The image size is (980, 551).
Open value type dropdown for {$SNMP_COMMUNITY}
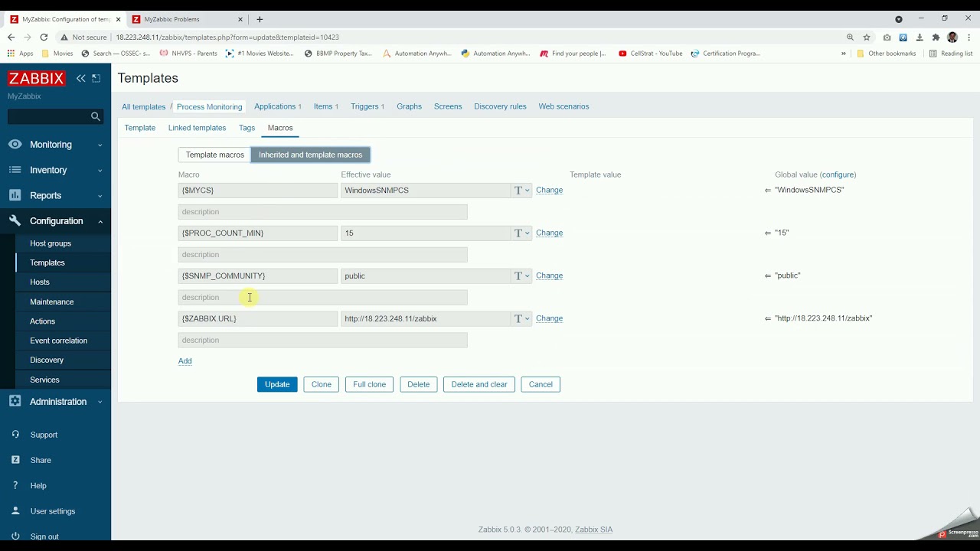521,275
